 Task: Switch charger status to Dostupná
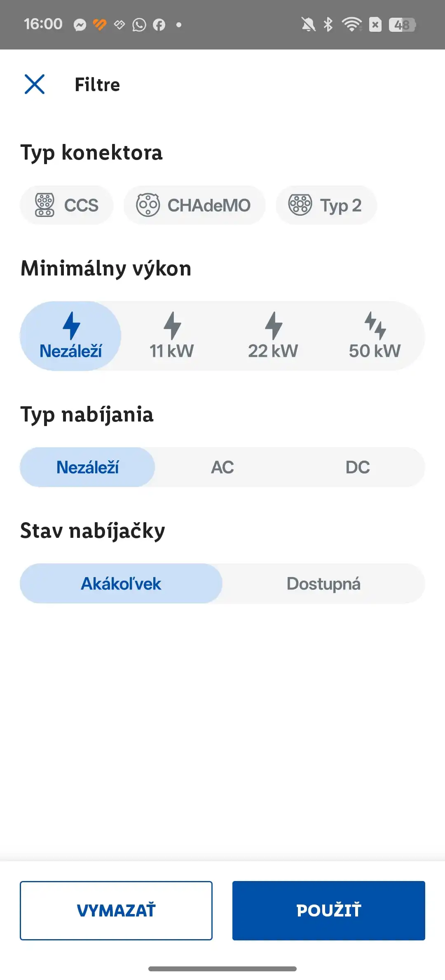click(323, 584)
